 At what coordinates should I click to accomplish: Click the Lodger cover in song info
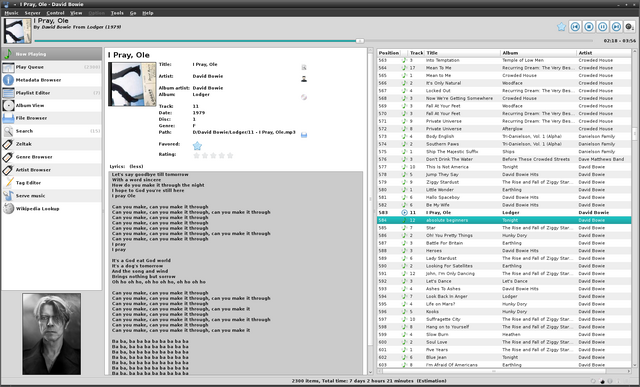click(132, 84)
